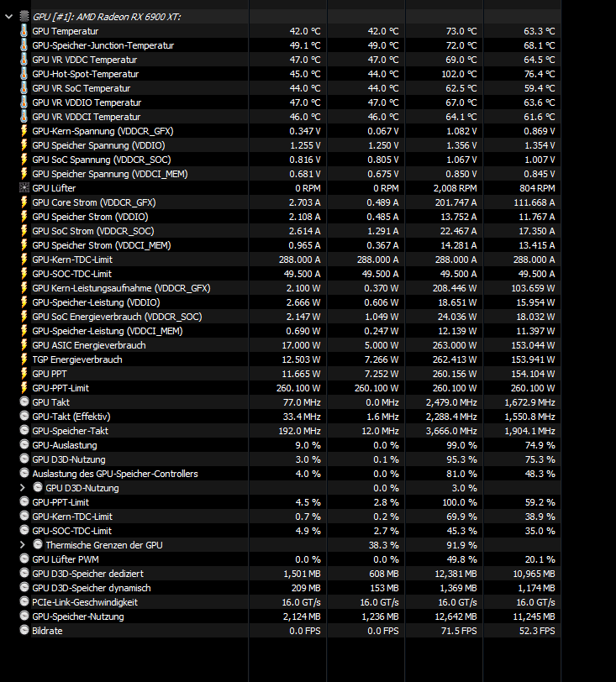Click the 1,501 MB current dedicated memory value

pos(303,574)
